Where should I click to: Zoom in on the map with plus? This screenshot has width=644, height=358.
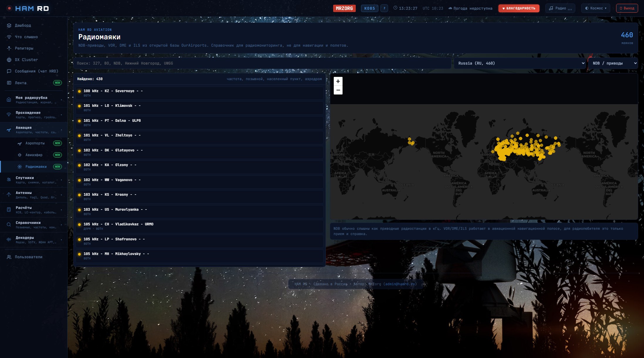338,81
